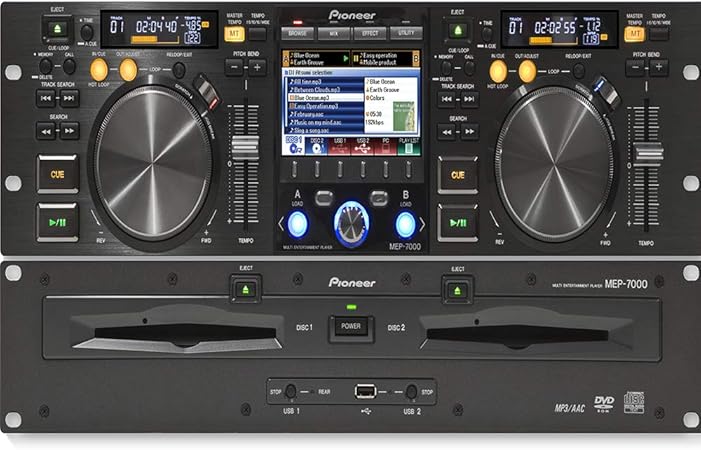Toggle the POWER button on drive unit
This screenshot has width=701, height=450.
pos(351,327)
